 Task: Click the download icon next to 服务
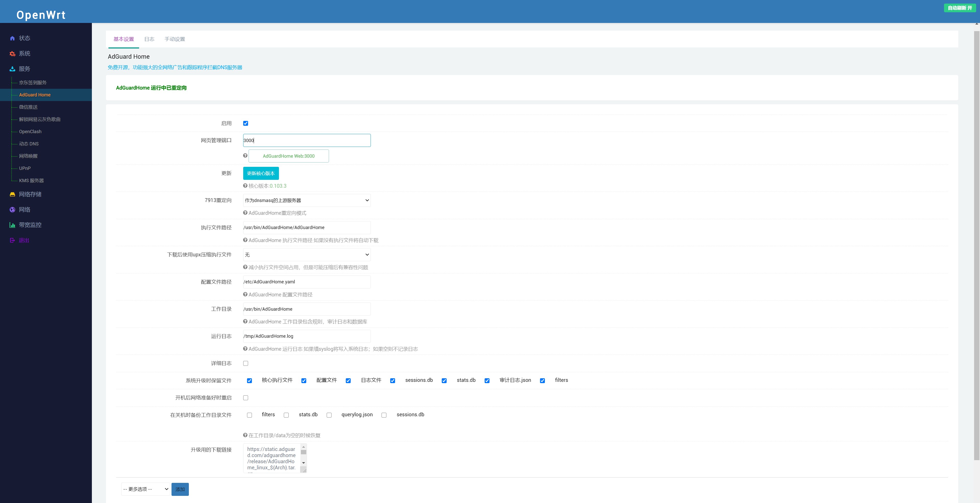point(13,69)
